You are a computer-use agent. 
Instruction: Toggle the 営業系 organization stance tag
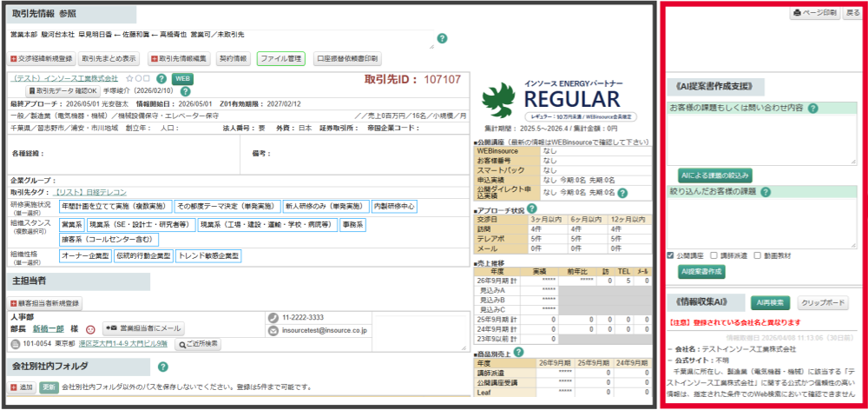click(x=72, y=225)
